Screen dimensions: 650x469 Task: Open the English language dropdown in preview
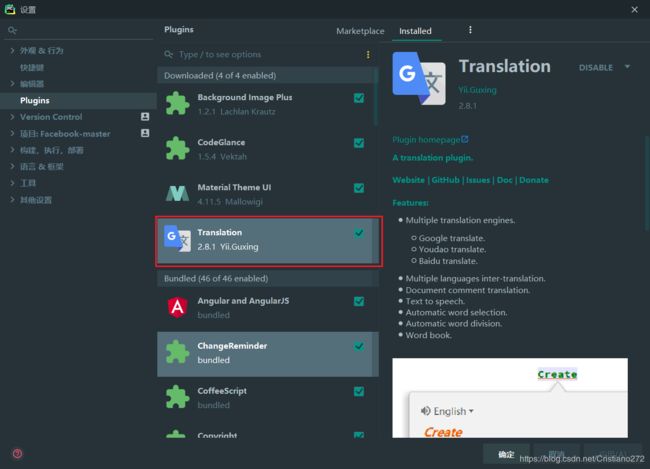[x=454, y=411]
